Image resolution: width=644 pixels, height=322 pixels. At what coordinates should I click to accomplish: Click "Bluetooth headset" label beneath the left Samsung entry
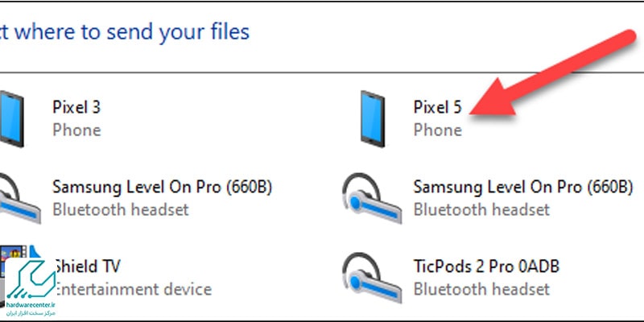[121, 209]
